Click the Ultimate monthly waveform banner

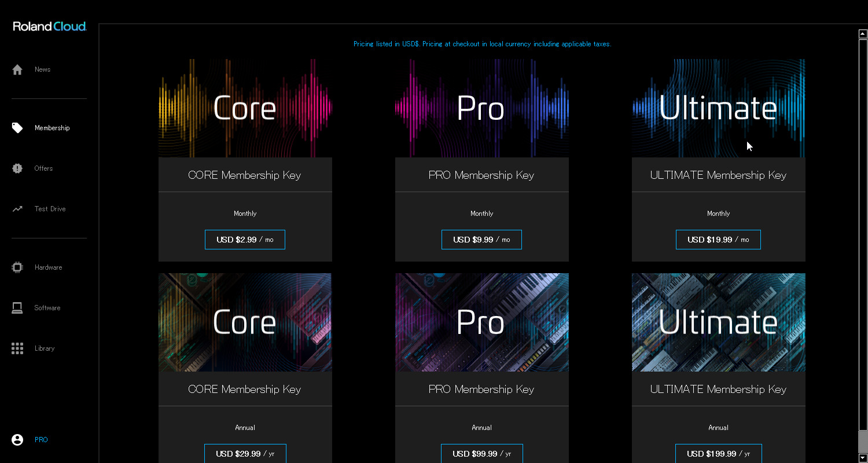tap(719, 108)
